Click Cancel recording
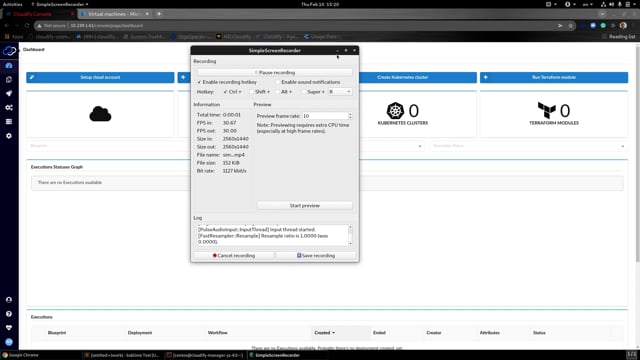 [x=234, y=256]
